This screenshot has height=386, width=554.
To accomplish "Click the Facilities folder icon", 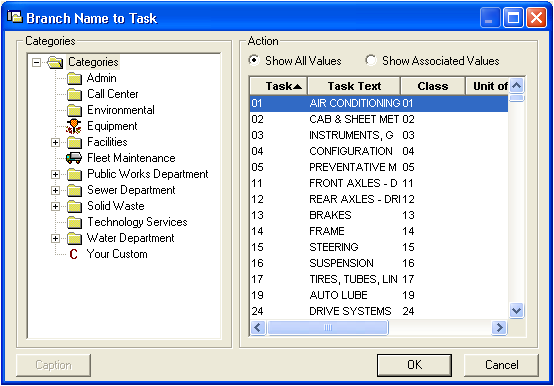I will tap(75, 142).
